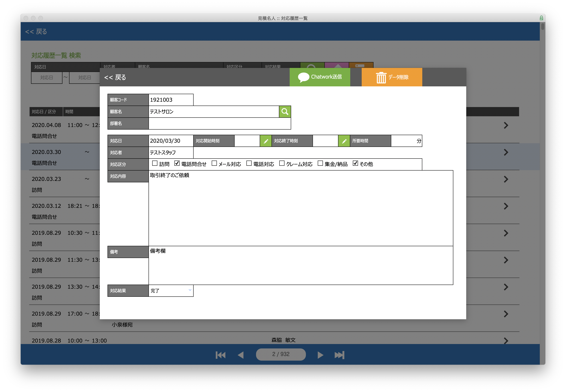Go to the next record
566x392 pixels.
coord(320,355)
